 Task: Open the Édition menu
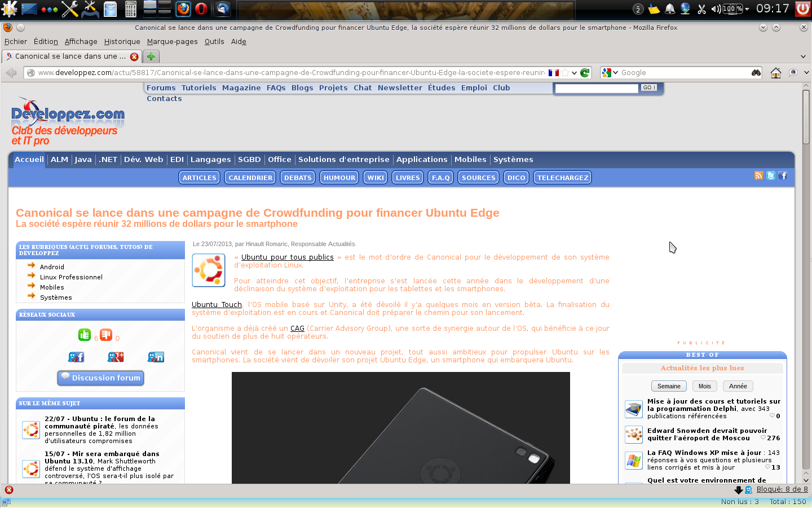click(46, 42)
